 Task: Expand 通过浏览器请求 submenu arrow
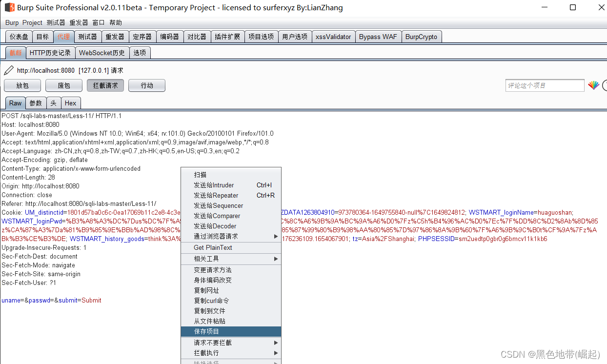coord(276,237)
